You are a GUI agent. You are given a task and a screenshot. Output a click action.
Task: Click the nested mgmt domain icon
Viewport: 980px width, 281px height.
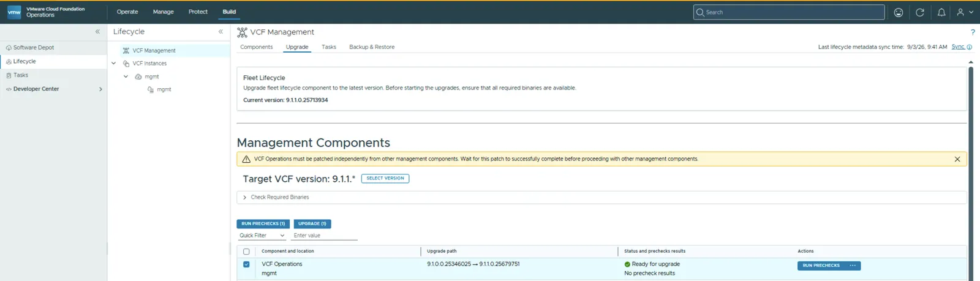tap(151, 89)
